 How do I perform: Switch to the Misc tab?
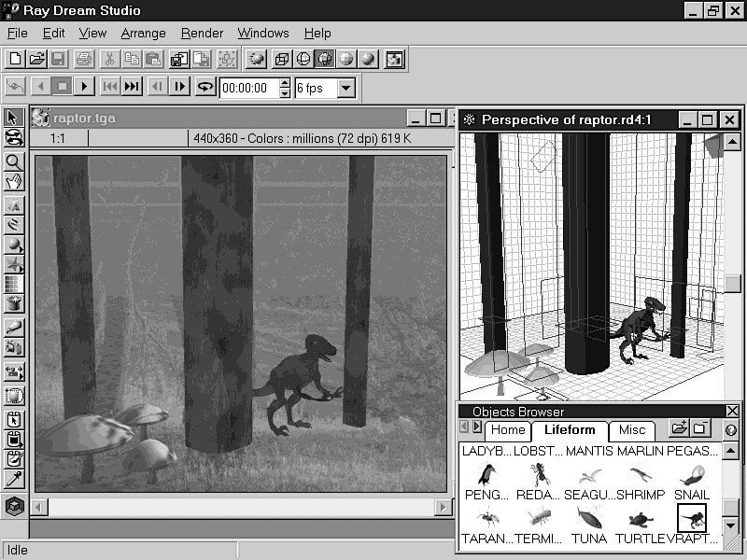tap(631, 430)
